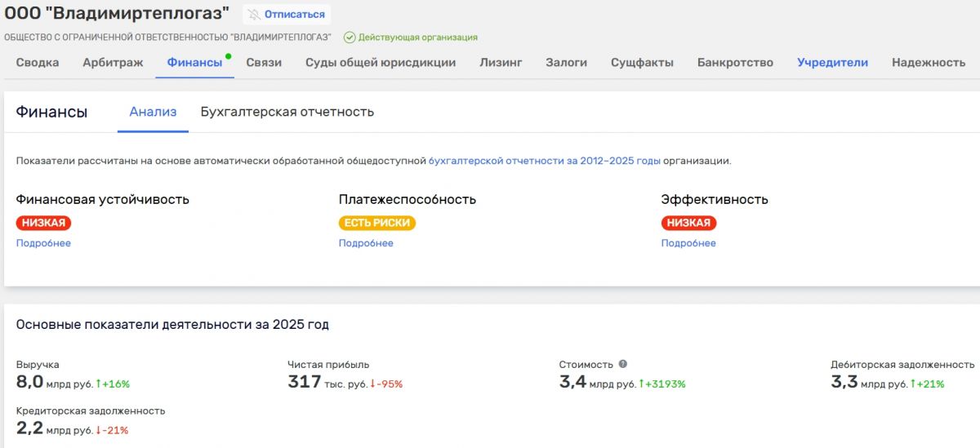Open the Лизинг tab
The image size is (980, 448).
[x=501, y=63]
